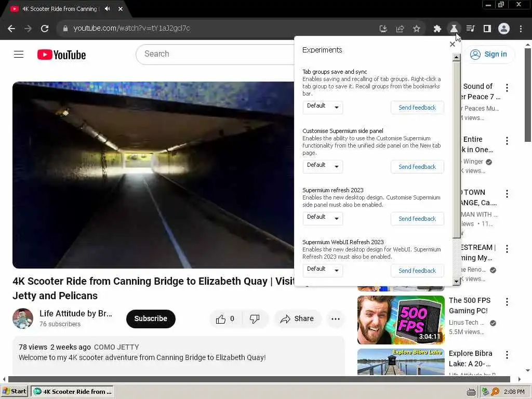Open the YouTube hamburger guide menu
Viewport: 532px width, 399px height.
[x=19, y=54]
